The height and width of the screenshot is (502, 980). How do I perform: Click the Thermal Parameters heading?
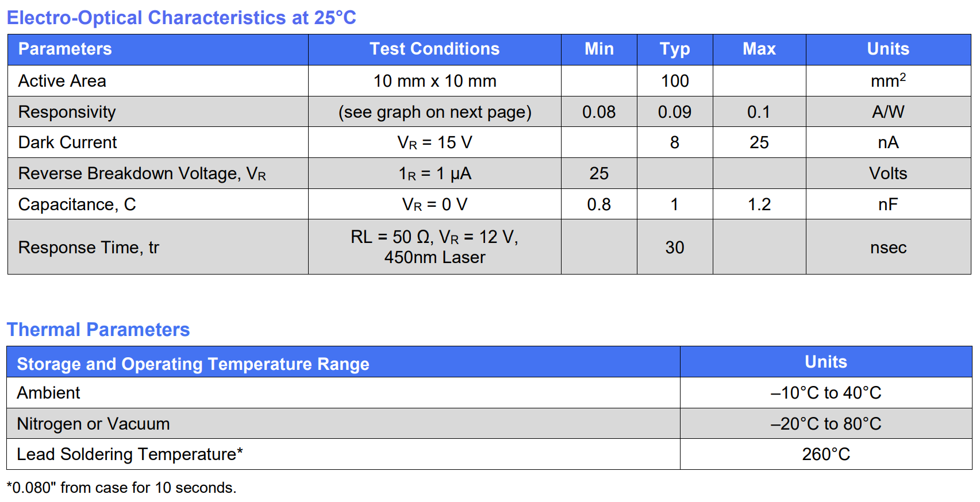[x=98, y=330]
